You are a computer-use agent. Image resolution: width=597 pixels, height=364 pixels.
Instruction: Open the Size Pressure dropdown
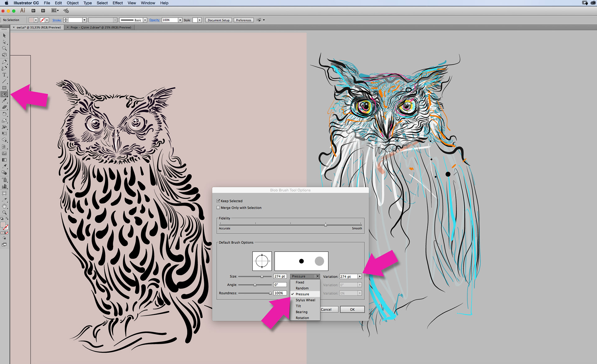click(x=305, y=276)
